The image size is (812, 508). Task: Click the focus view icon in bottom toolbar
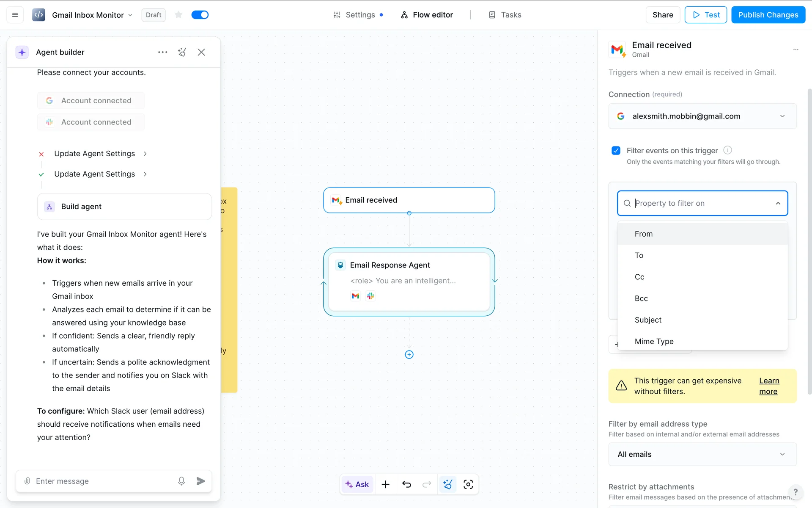468,484
